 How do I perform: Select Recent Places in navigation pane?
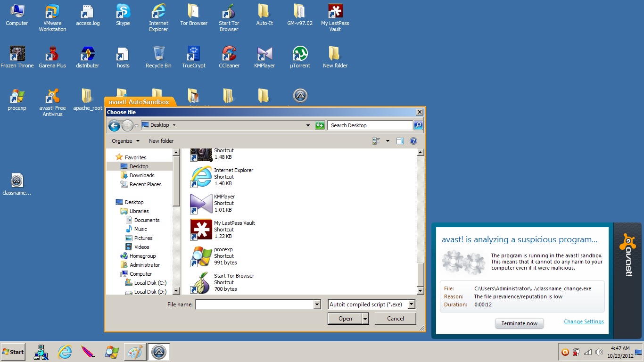click(145, 184)
